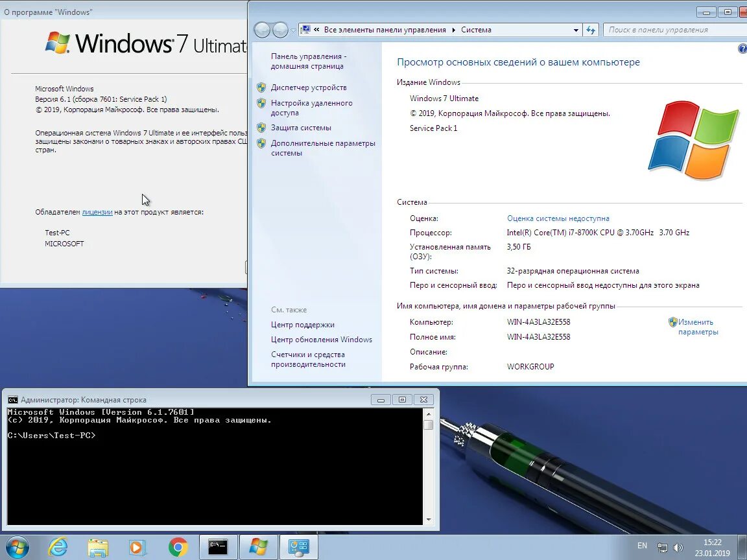The image size is (747, 560).
Task: Click the 'Система' breadcrumb segment
Action: coord(476,30)
